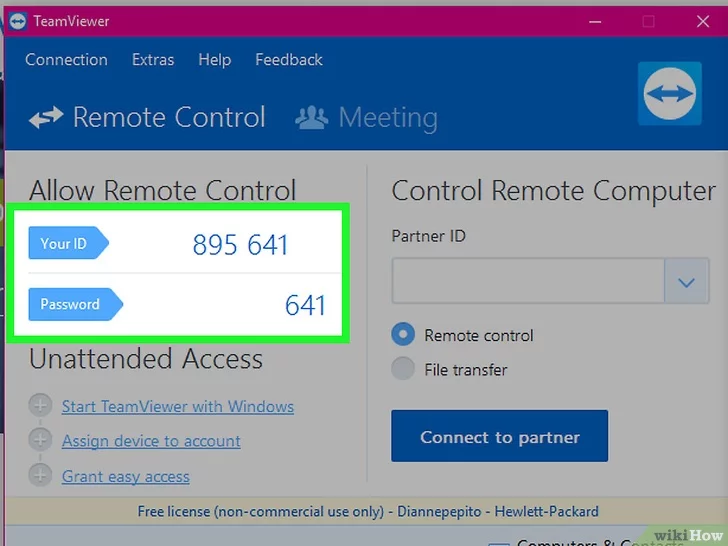Open the Extras menu
This screenshot has width=728, height=546.
(x=153, y=60)
